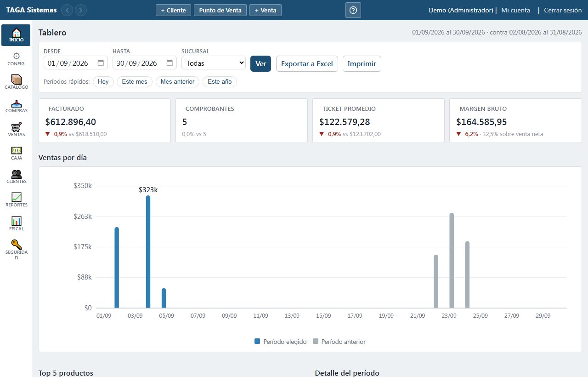Go back with the left arrow icon
This screenshot has width=588, height=377.
[x=67, y=10]
